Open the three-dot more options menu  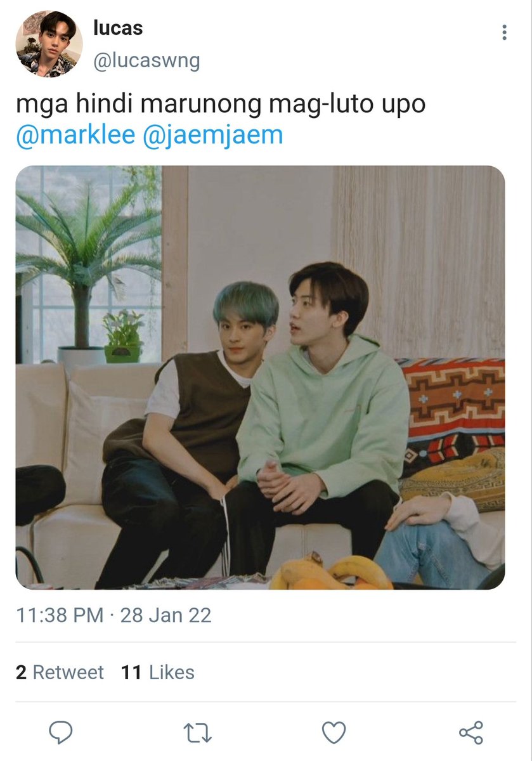504,32
